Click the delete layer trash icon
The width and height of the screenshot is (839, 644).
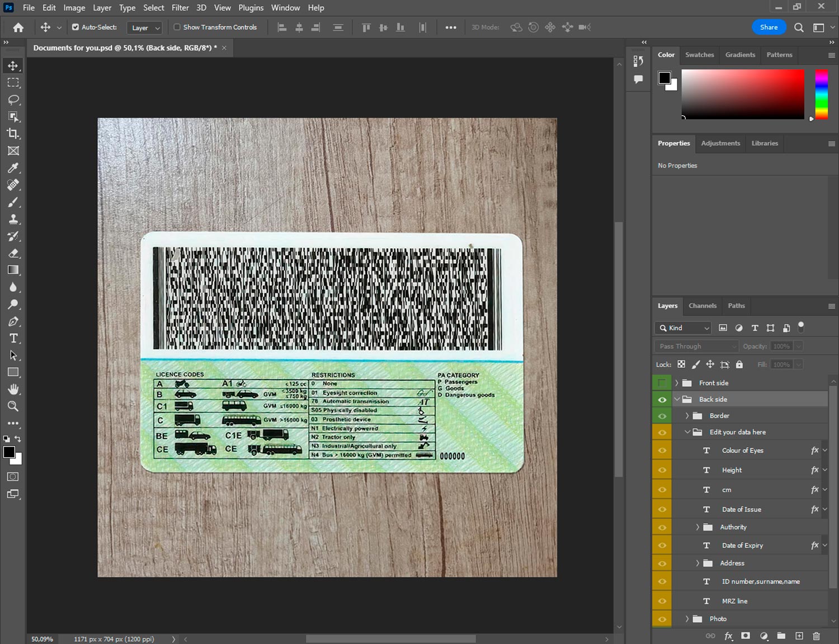click(816, 636)
